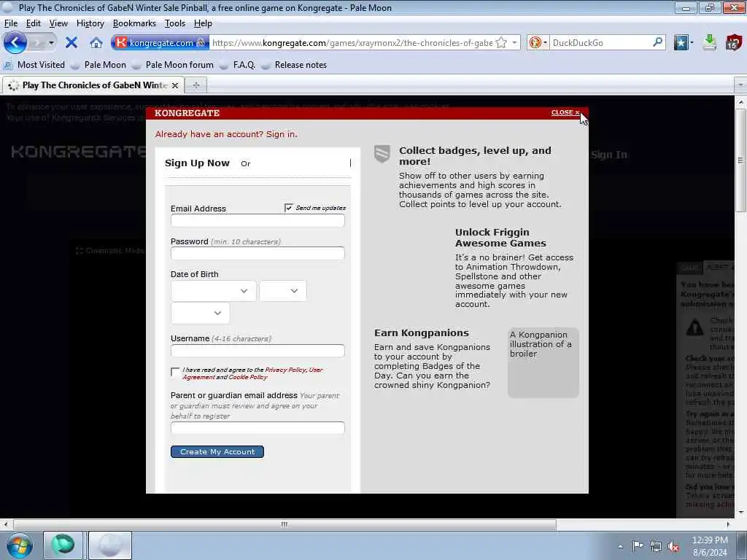Open the File menu
Image resolution: width=747 pixels, height=560 pixels.
click(x=10, y=23)
